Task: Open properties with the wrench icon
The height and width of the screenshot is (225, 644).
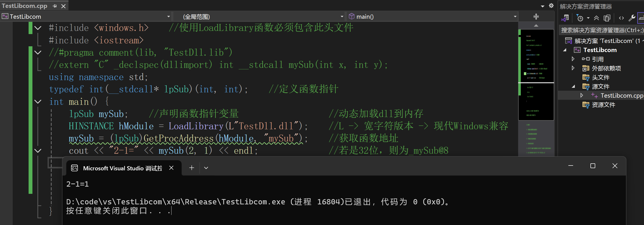Action: pyautogui.click(x=632, y=18)
